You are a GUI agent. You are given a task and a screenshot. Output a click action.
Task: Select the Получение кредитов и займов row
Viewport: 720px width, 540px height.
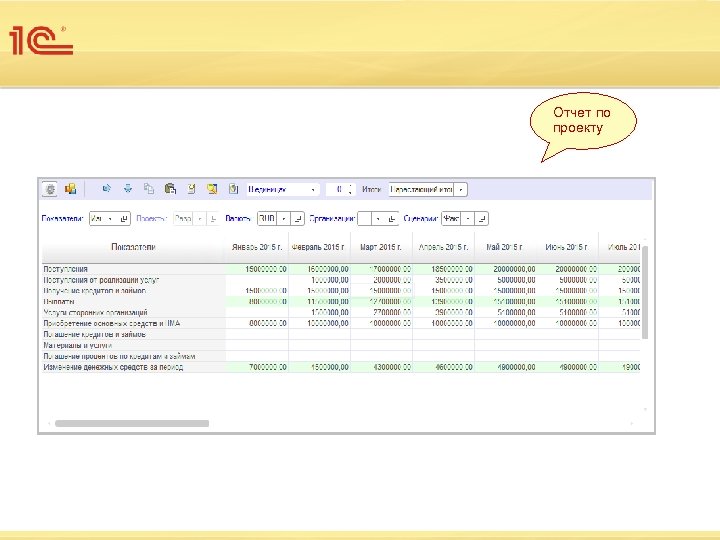pyautogui.click(x=95, y=291)
